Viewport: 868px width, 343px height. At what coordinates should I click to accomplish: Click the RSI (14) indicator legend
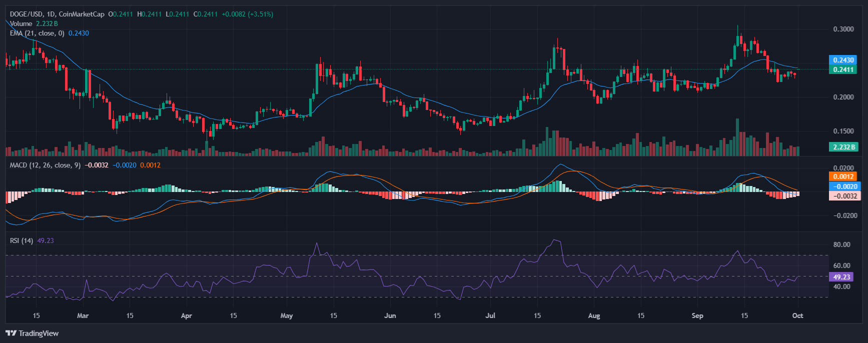coord(22,240)
